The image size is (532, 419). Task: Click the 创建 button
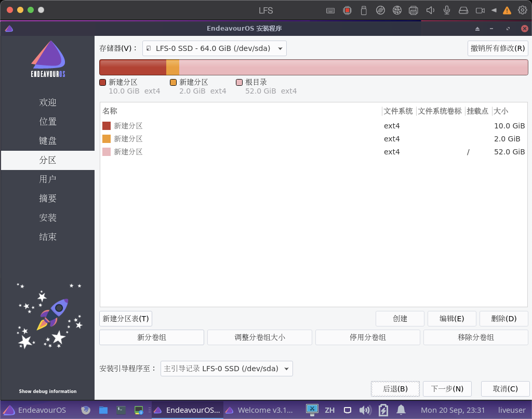pos(400,319)
